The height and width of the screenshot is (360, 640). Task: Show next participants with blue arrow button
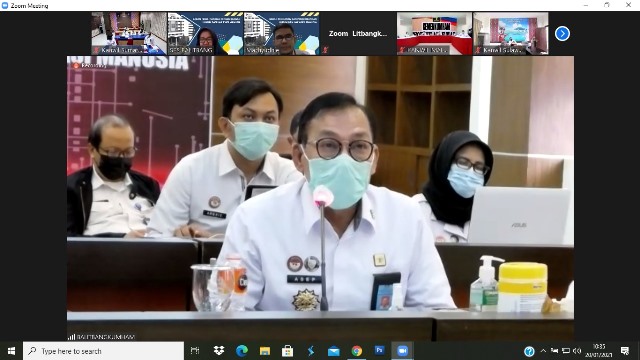click(x=562, y=33)
